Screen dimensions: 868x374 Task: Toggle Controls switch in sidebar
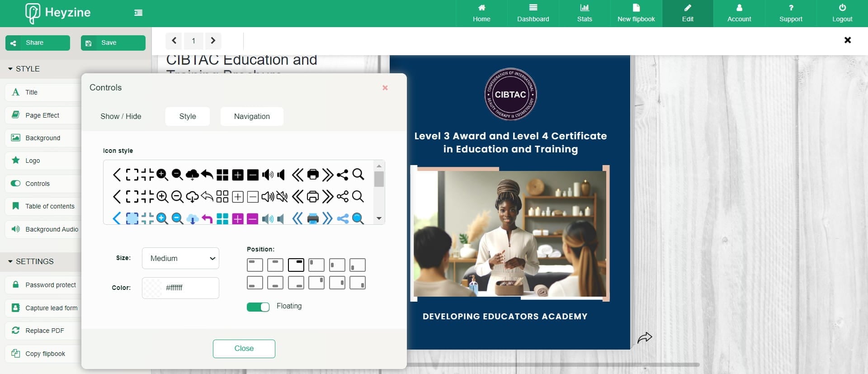[x=16, y=184]
